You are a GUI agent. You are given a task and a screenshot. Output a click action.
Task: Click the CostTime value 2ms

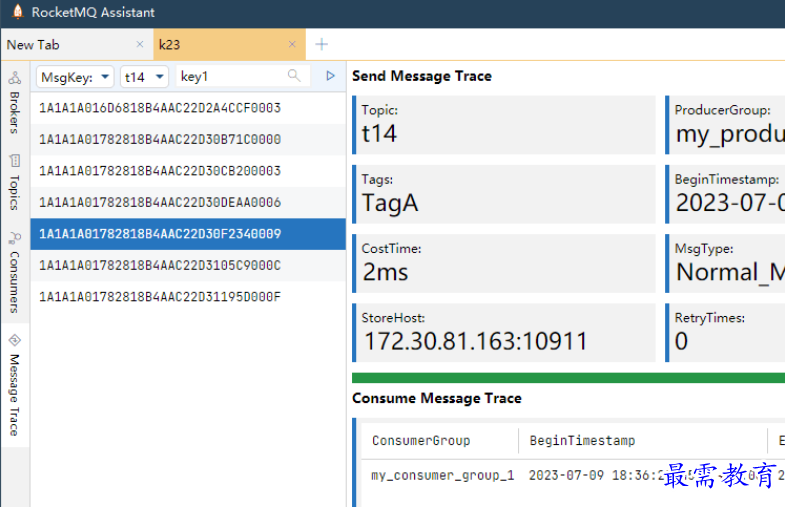385,272
